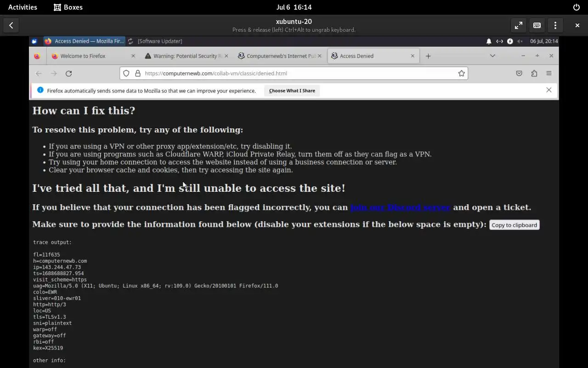Open the join our Discord server link
Viewport: 588px width, 368px height.
click(400, 207)
